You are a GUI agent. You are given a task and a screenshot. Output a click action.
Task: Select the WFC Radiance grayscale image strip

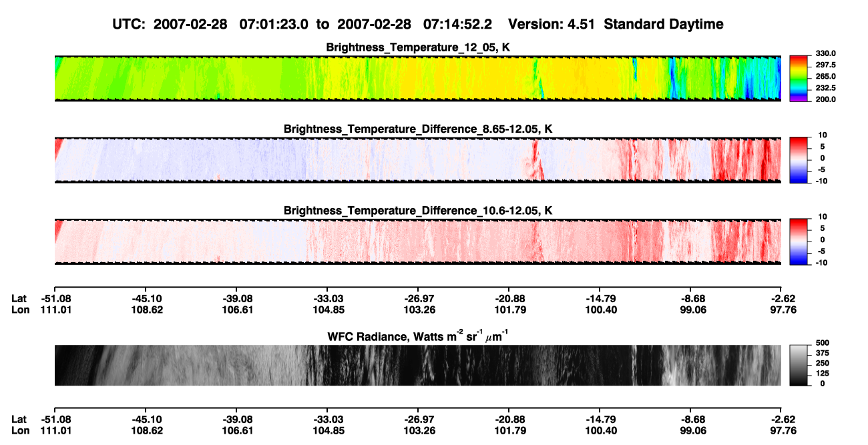coord(417,365)
